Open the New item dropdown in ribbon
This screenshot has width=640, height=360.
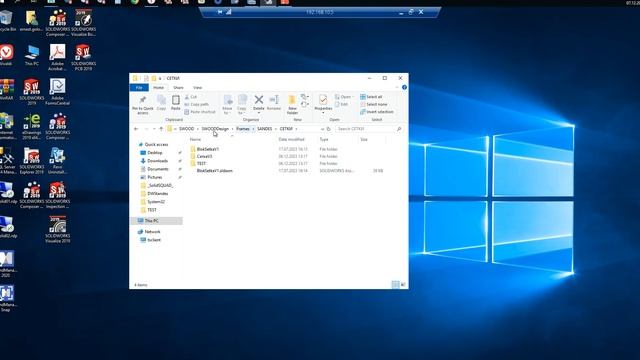pos(304,97)
